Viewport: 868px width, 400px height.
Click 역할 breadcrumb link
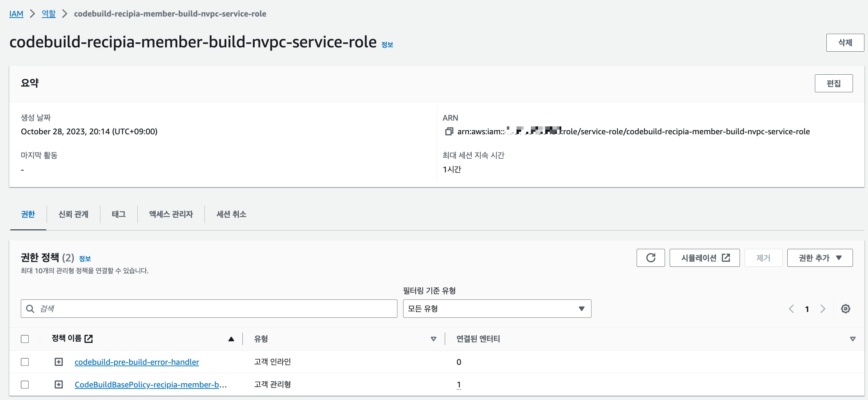click(x=49, y=14)
